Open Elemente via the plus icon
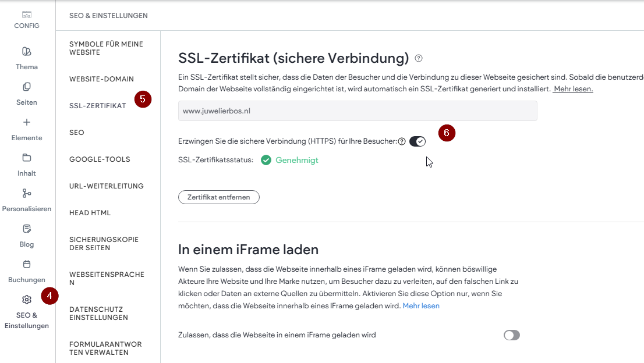644x363 pixels. pos(27,122)
